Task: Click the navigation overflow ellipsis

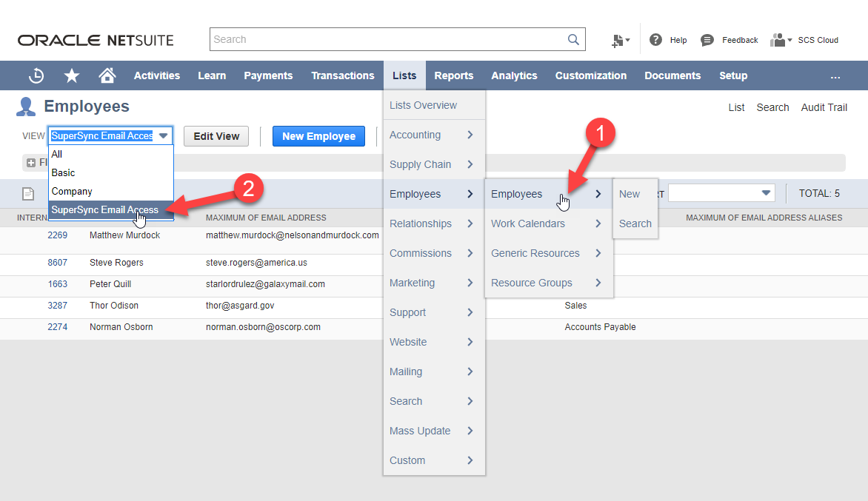Action: point(835,76)
